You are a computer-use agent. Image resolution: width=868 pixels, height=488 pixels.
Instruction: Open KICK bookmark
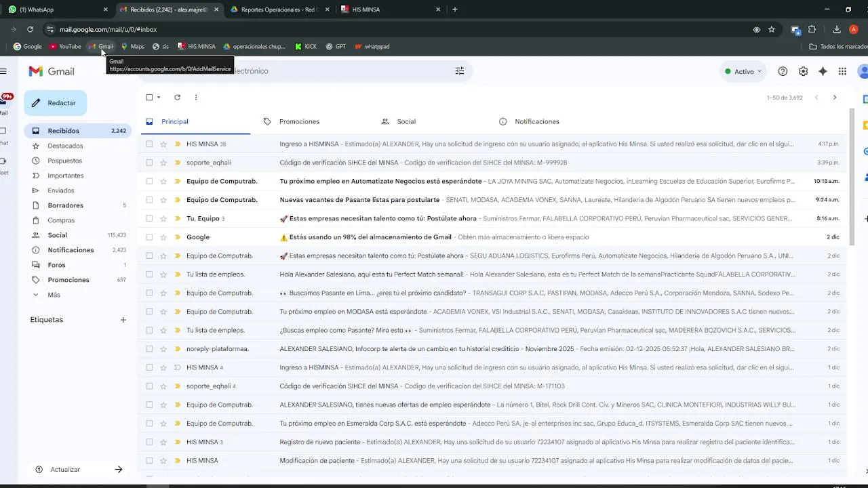click(306, 47)
